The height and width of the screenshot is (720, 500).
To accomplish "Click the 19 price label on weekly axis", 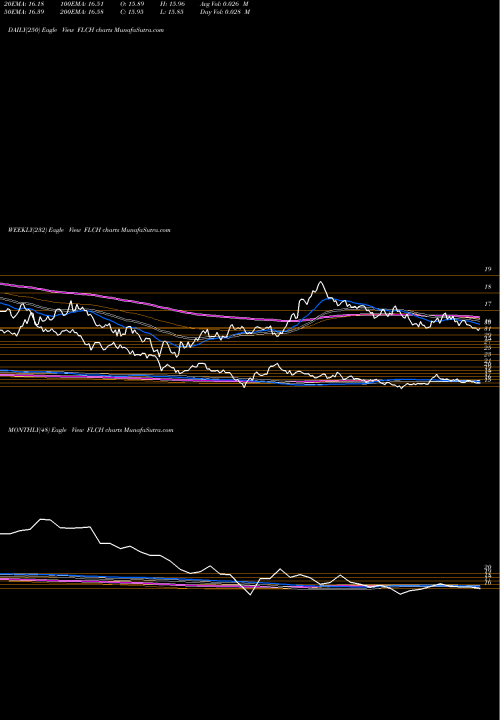I will (x=488, y=269).
